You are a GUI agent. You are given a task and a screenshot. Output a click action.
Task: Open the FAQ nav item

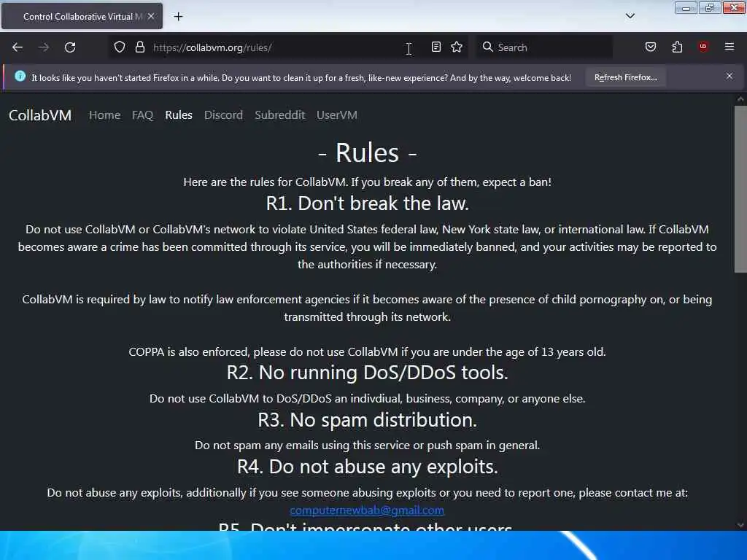(x=142, y=115)
